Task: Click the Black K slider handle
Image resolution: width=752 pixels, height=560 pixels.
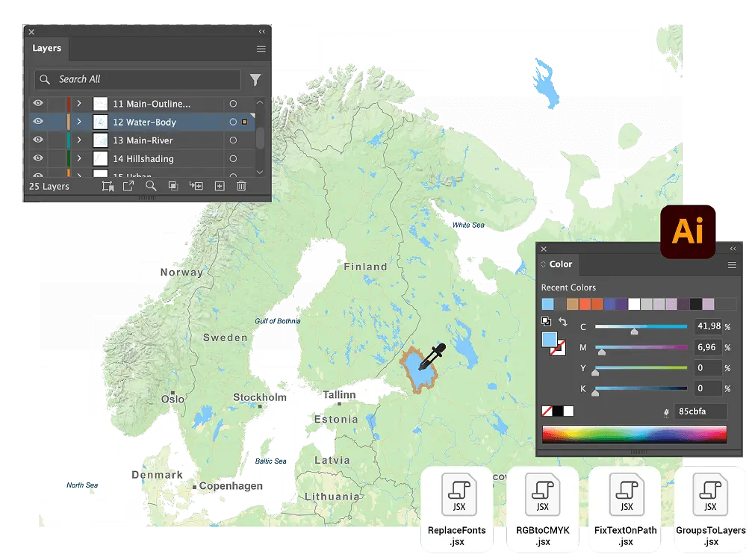Action: click(595, 393)
